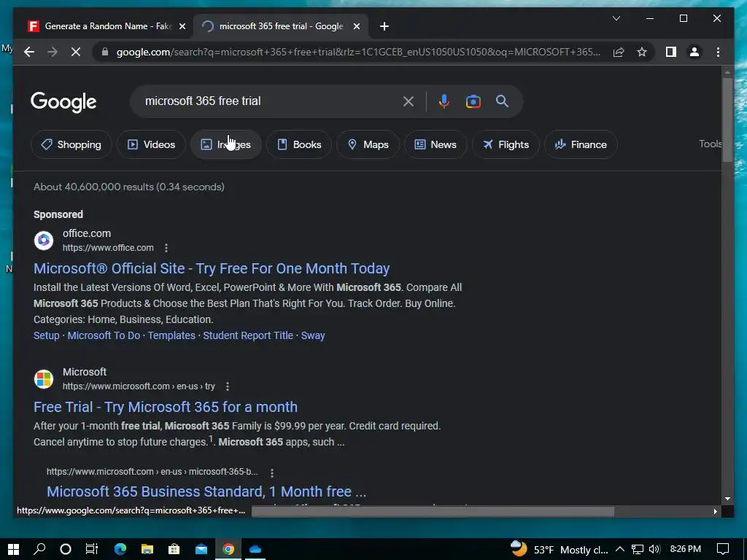Open Microsoft result three-dot options
The width and height of the screenshot is (747, 560).
[x=228, y=386]
